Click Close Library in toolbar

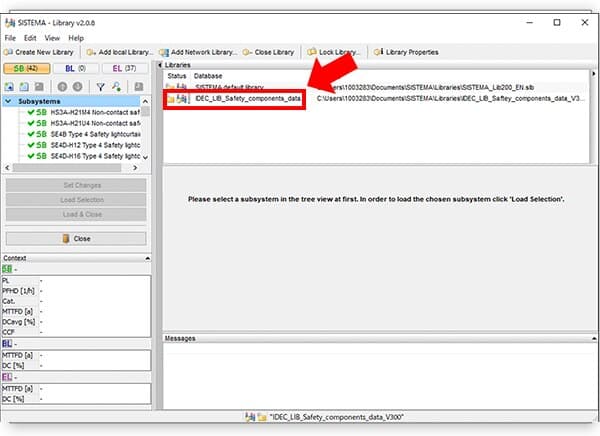pos(269,52)
